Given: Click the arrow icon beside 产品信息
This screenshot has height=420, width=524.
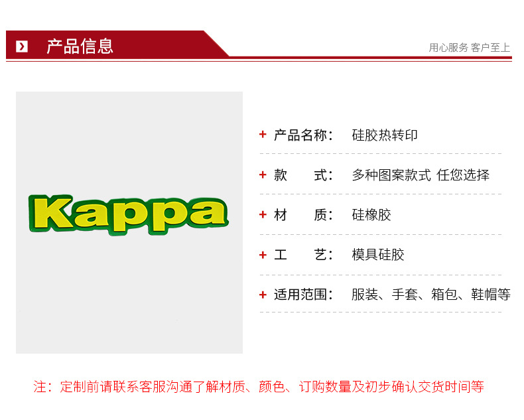Looking at the screenshot, I should (22, 46).
